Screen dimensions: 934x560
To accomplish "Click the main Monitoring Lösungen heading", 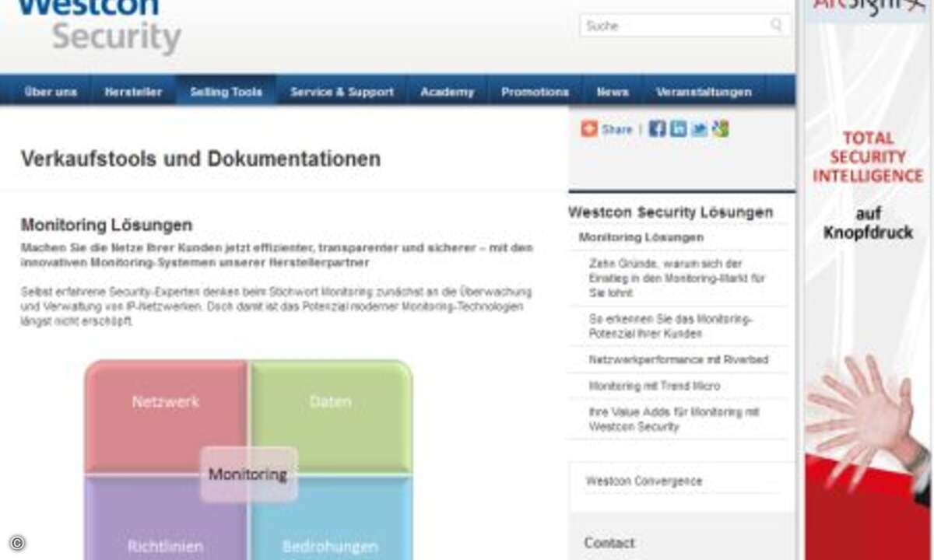I will (107, 225).
